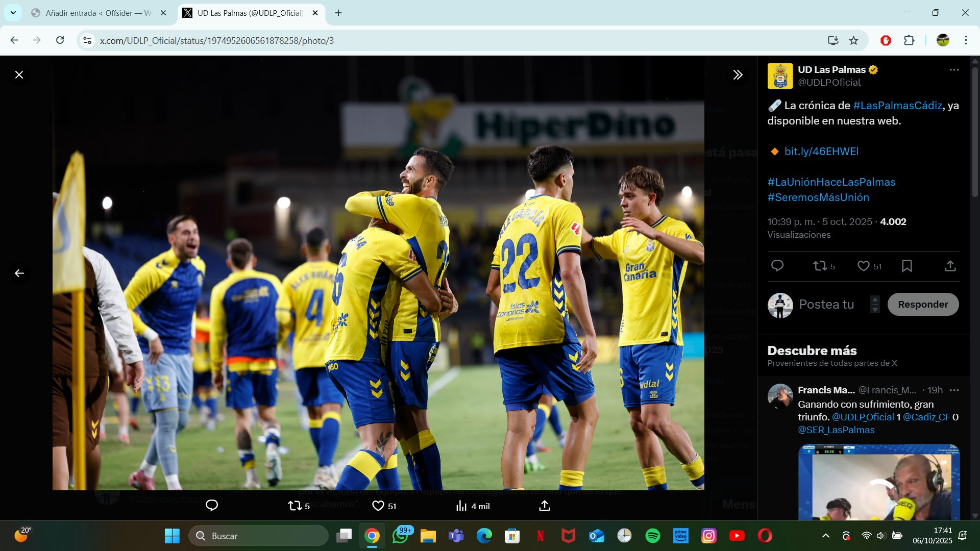980x551 pixels.
Task: Open UD Las Palmas profile avatar
Action: click(780, 76)
